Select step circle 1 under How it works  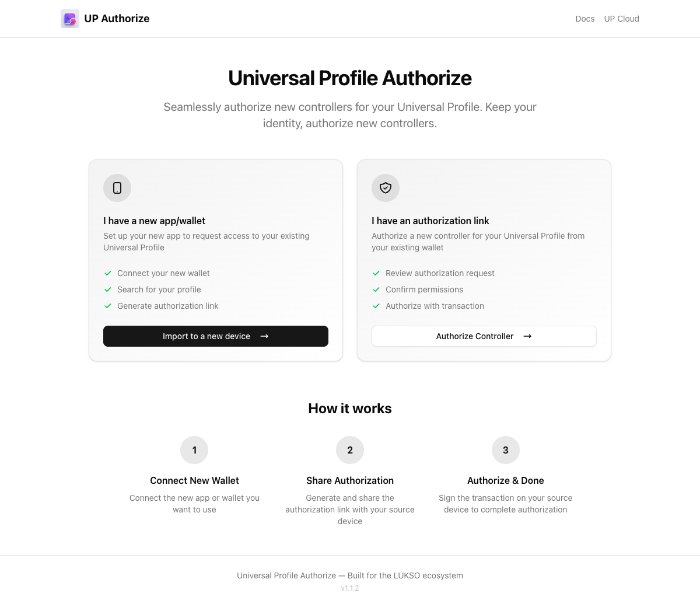tap(194, 450)
